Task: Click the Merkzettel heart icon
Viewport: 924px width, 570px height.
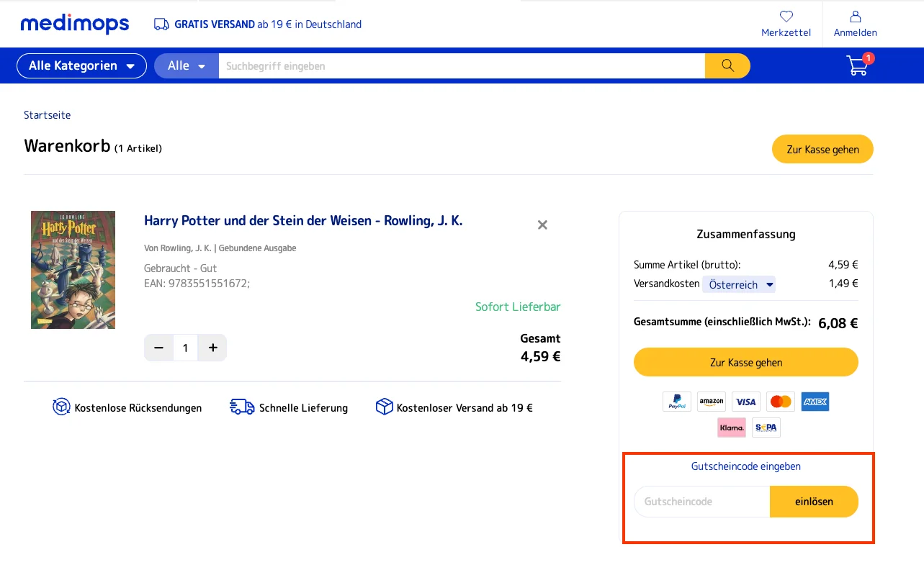Action: click(x=786, y=16)
